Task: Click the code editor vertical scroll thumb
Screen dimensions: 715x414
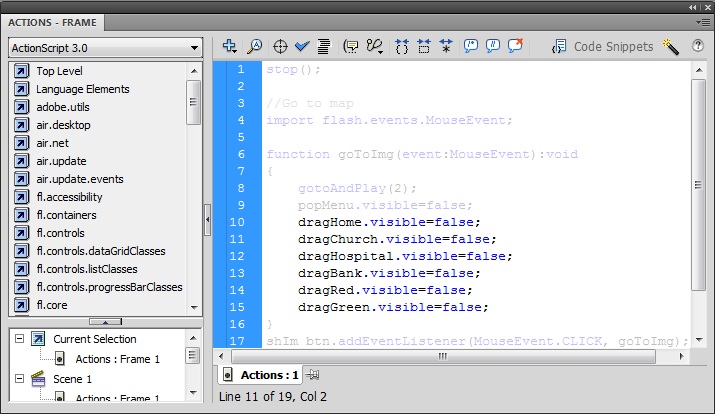Action: point(698,185)
